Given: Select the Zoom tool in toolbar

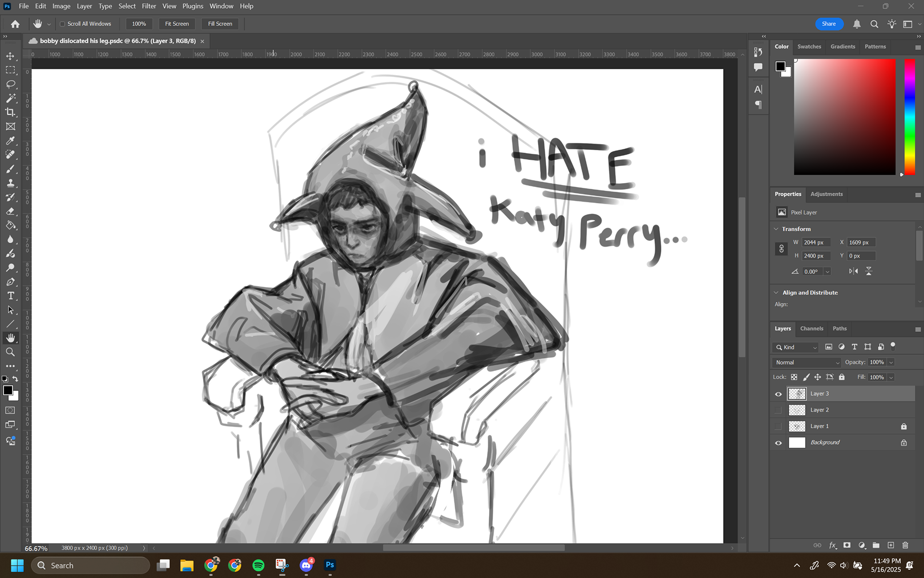Looking at the screenshot, I should click(10, 352).
